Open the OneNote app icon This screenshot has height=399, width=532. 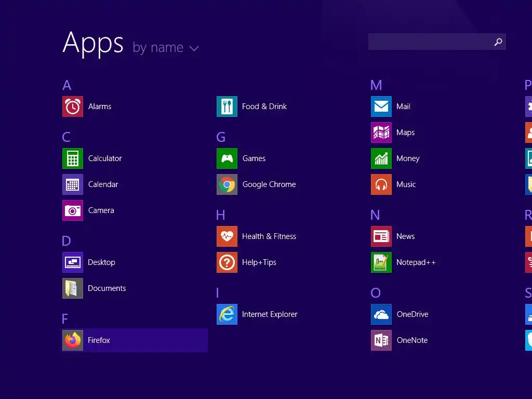click(x=381, y=340)
